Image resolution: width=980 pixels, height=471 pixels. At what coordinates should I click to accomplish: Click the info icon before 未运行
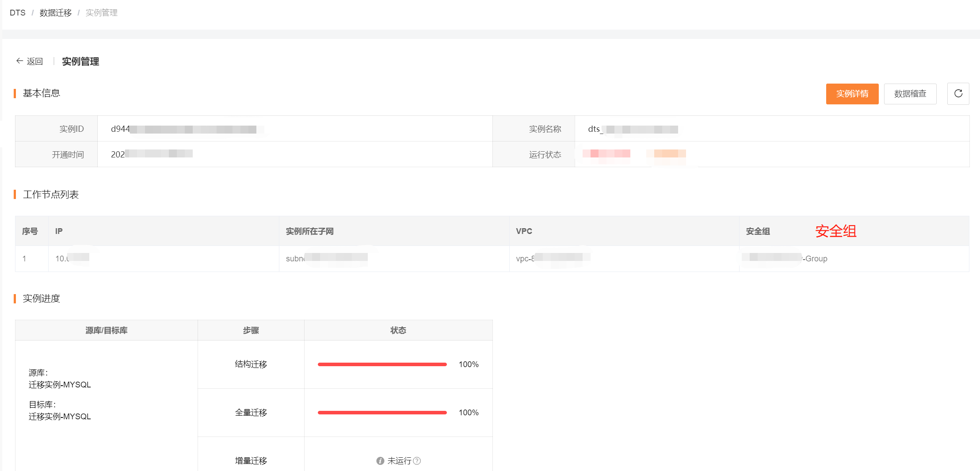pos(380,461)
